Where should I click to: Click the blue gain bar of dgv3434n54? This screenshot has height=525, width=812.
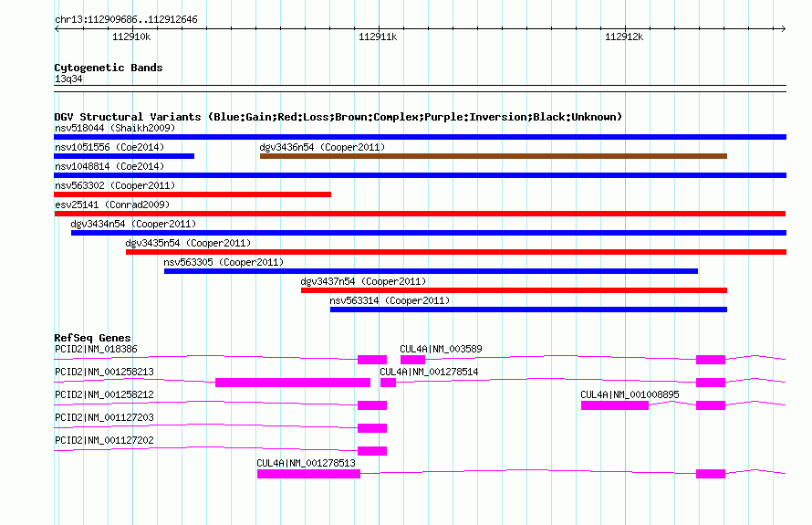(429, 233)
